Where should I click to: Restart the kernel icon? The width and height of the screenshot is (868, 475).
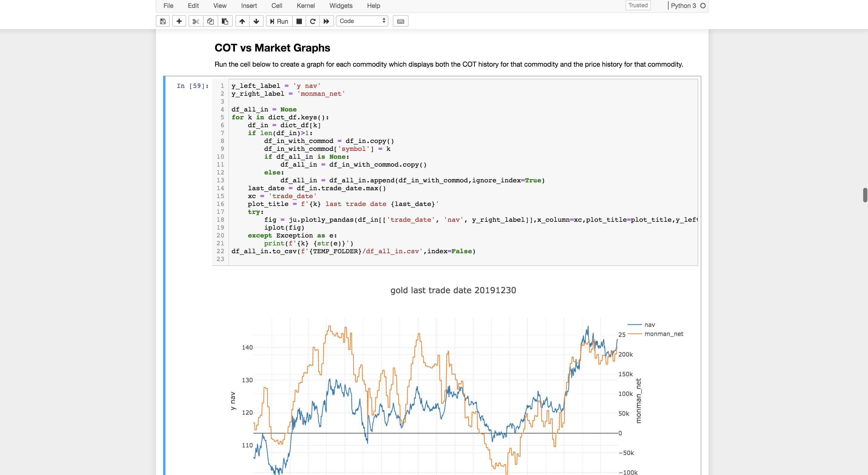point(313,21)
